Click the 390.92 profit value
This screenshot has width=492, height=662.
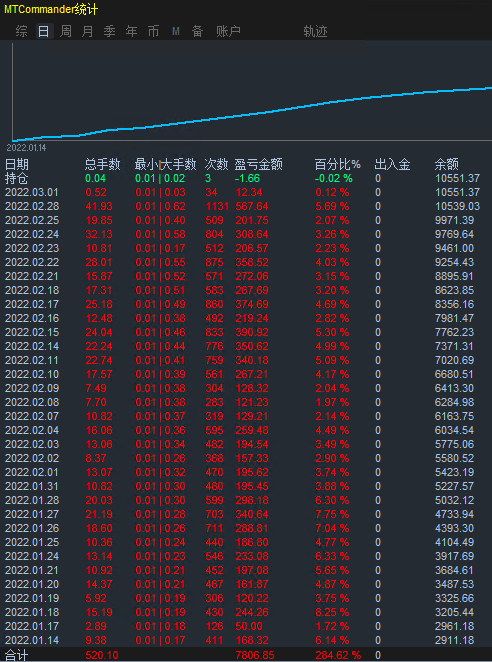[252, 332]
